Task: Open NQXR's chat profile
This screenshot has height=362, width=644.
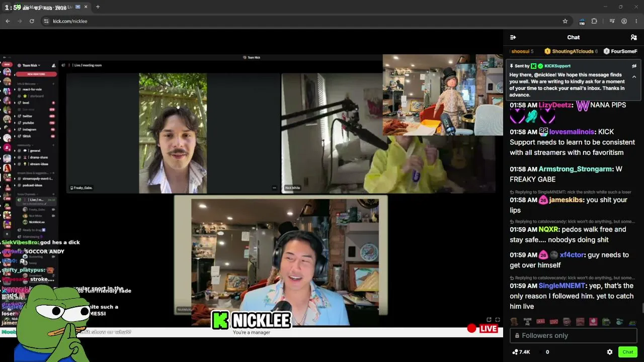Action: tap(548, 229)
